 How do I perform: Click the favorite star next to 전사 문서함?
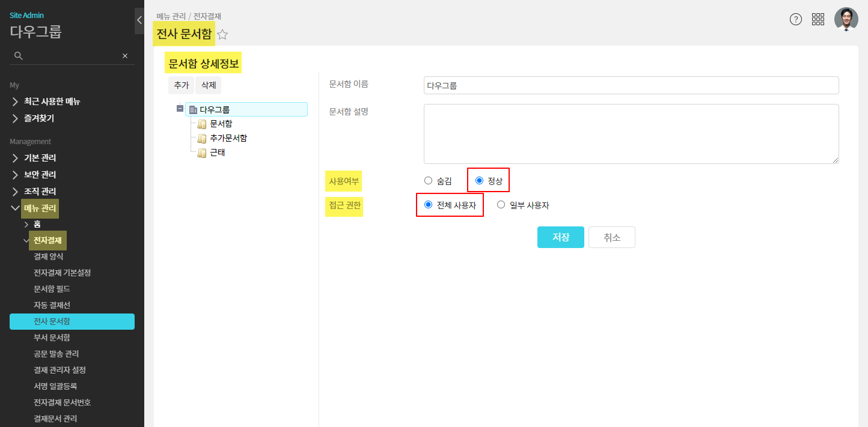tap(222, 35)
